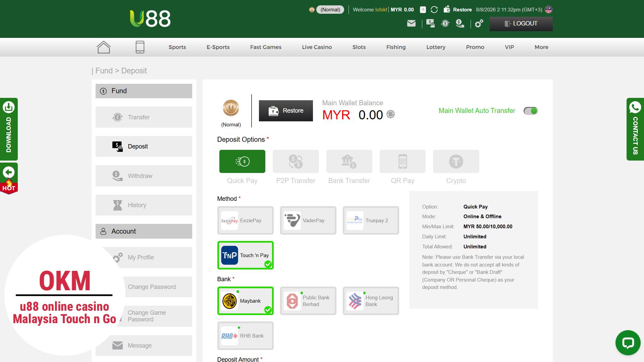Open the mobile phone icon in navigation

pyautogui.click(x=140, y=47)
